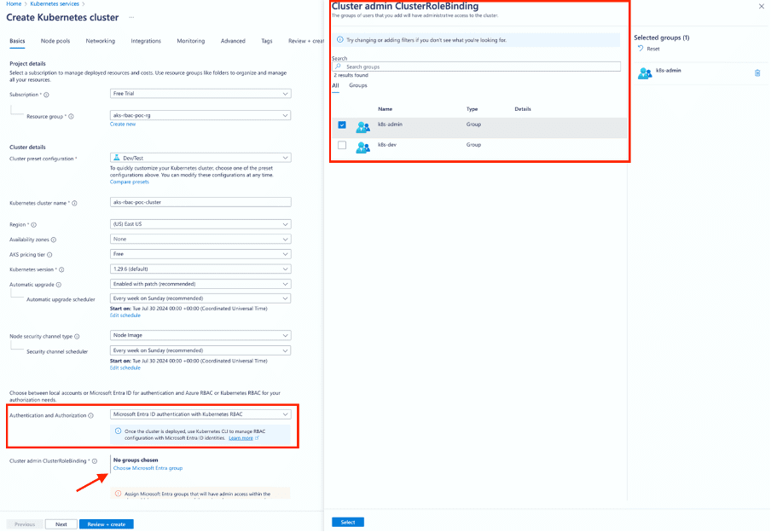This screenshot has width=771, height=532.
Task: Click Review + create button
Action: (107, 524)
